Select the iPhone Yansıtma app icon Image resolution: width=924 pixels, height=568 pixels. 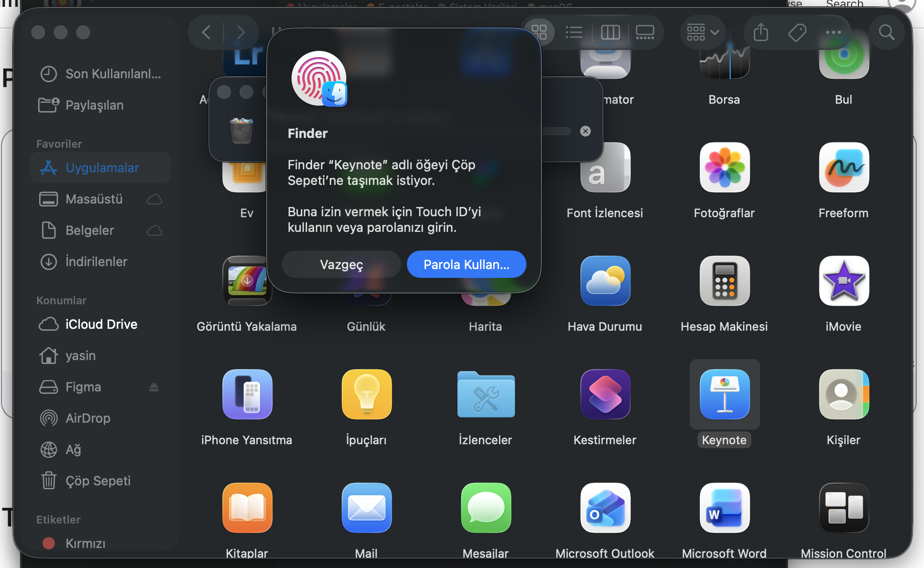[247, 394]
